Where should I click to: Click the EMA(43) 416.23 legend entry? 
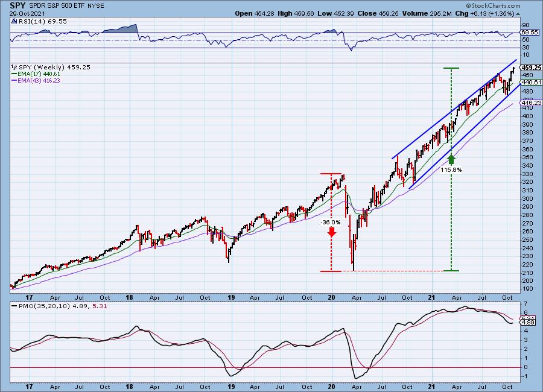[40, 80]
